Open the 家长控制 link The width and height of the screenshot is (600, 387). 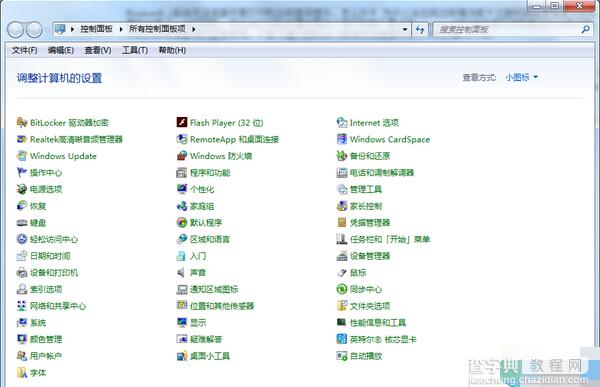coord(366,206)
